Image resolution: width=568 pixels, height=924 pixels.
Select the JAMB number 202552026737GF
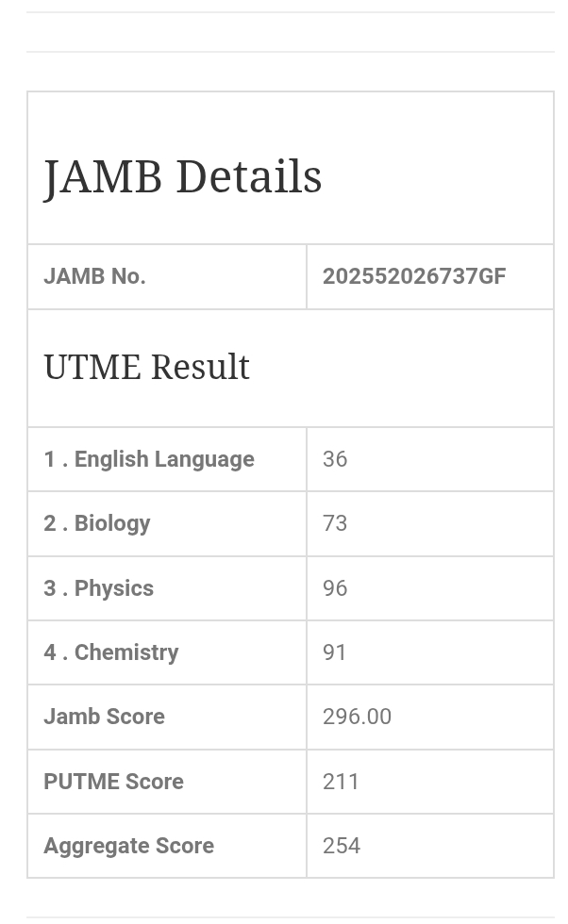point(414,276)
